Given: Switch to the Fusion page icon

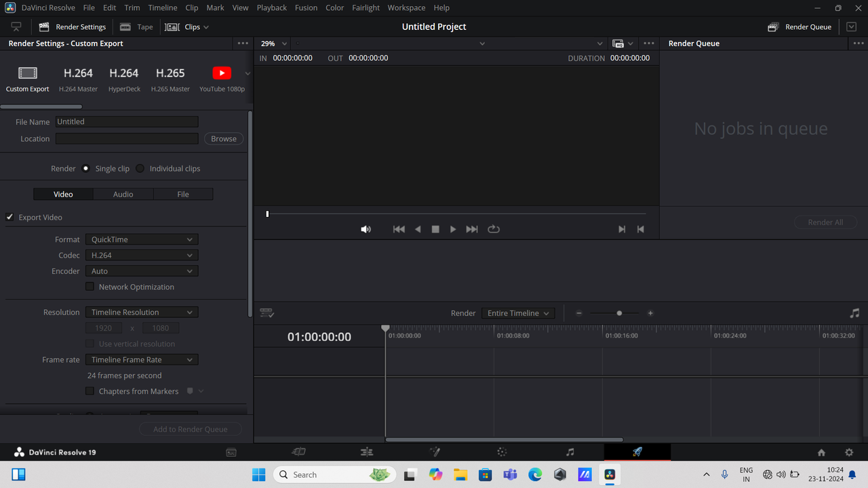Looking at the screenshot, I should point(435,452).
